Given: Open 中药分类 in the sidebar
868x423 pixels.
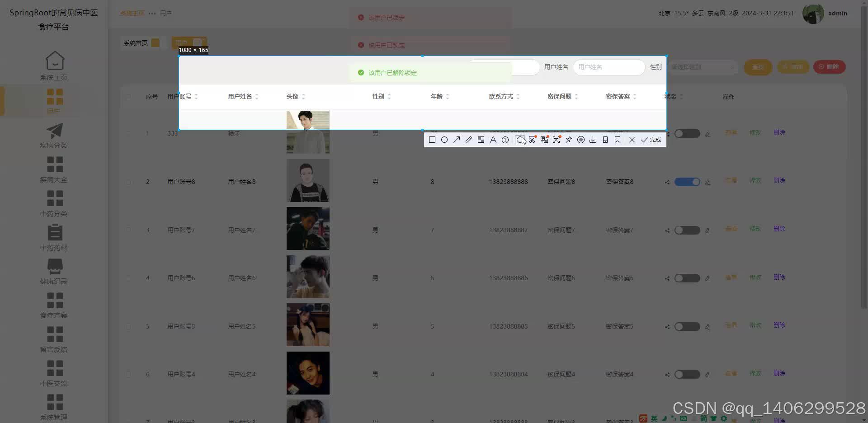Looking at the screenshot, I should coord(54,203).
